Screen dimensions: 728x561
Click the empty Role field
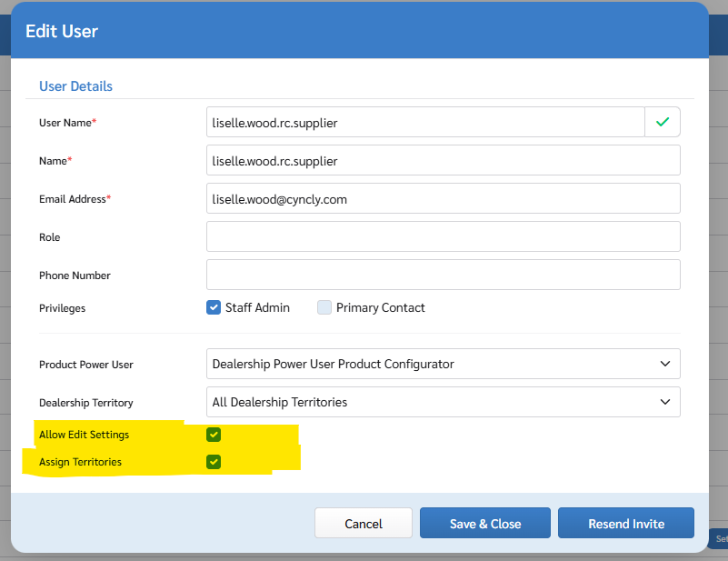point(443,236)
